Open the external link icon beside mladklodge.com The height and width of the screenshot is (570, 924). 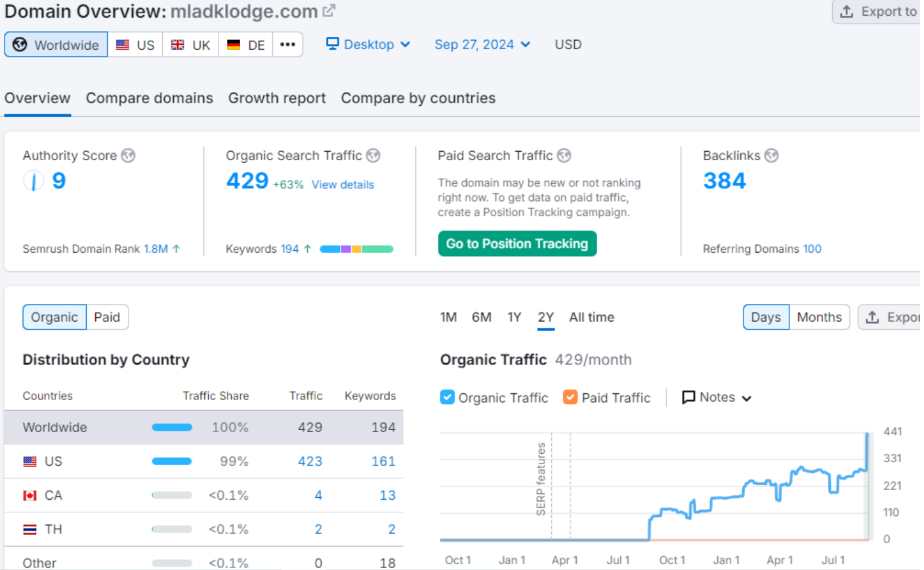click(x=329, y=11)
